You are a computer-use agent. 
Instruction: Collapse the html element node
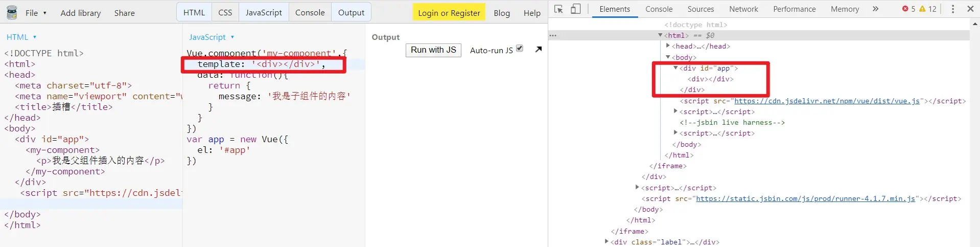point(660,35)
